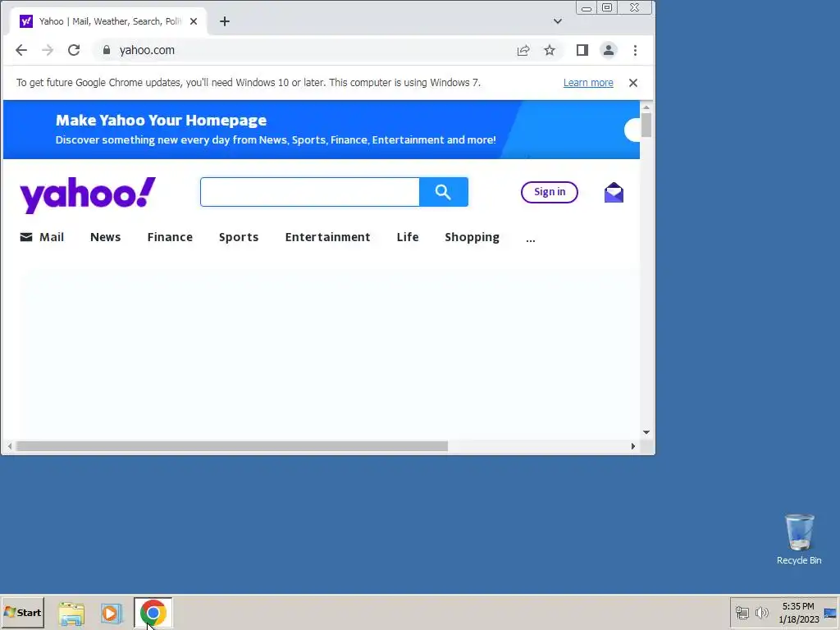
Task: Click the Sign in button
Action: coord(550,192)
